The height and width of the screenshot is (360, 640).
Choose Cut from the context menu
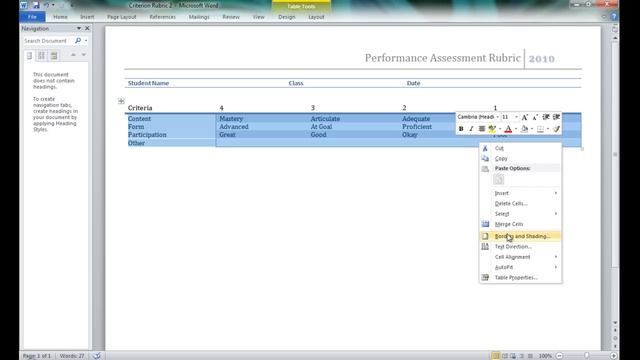pyautogui.click(x=520, y=148)
